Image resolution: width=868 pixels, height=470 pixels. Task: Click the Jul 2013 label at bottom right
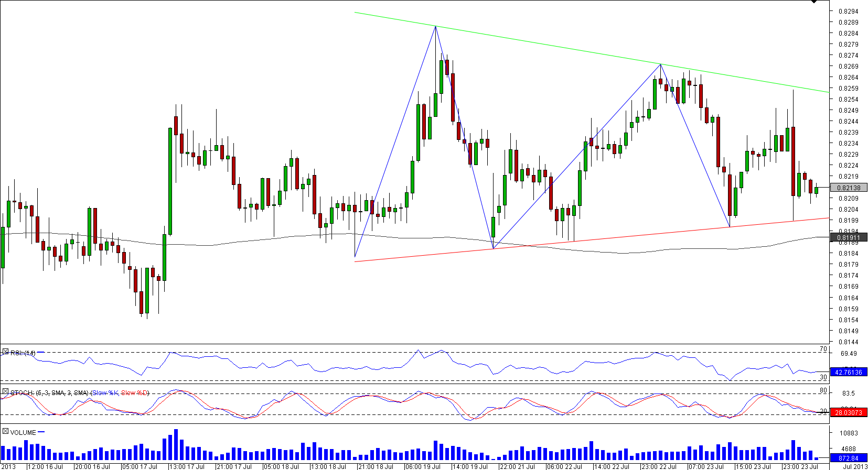tap(855, 466)
